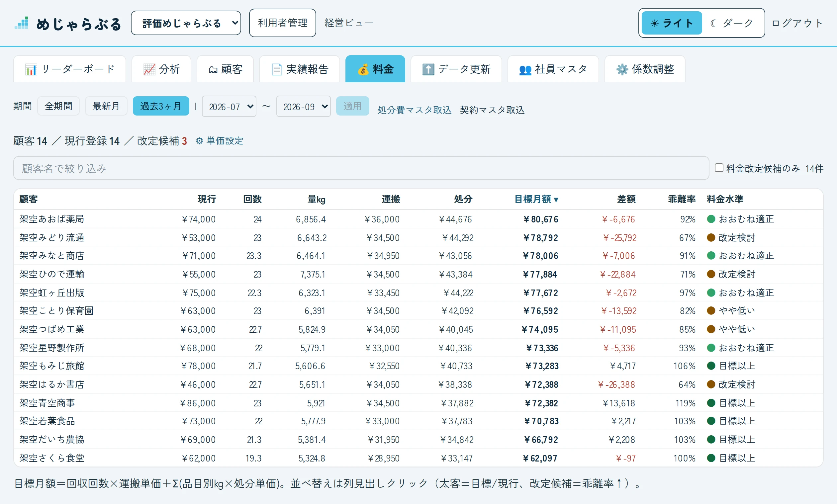Open the 処分費マスタ取込 link
837x504 pixels.
click(415, 110)
